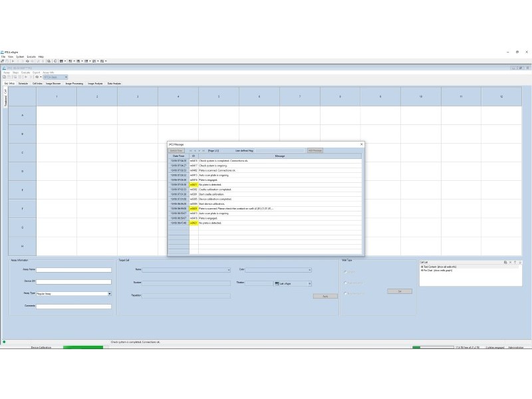Select the middle Well Type radio button
The width and height of the screenshot is (532, 399).
pos(345,283)
